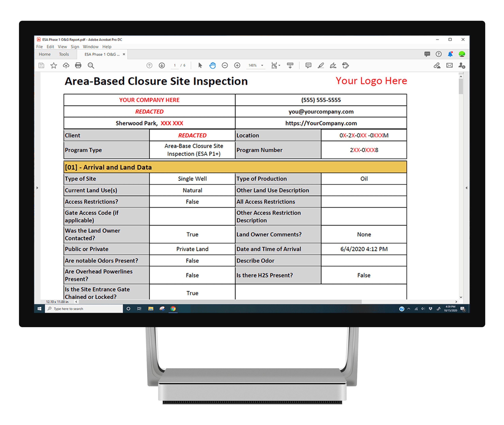
Task: Click the Zoom Out minus icon
Action: pyautogui.click(x=225, y=65)
